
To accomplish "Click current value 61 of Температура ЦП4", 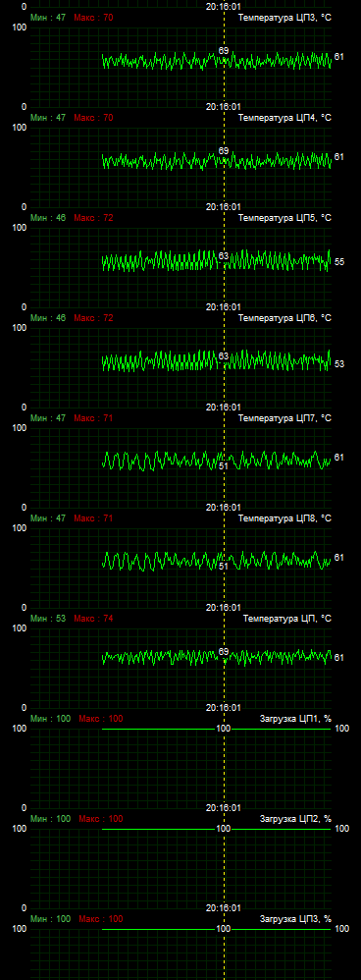I will pyautogui.click(x=339, y=157).
